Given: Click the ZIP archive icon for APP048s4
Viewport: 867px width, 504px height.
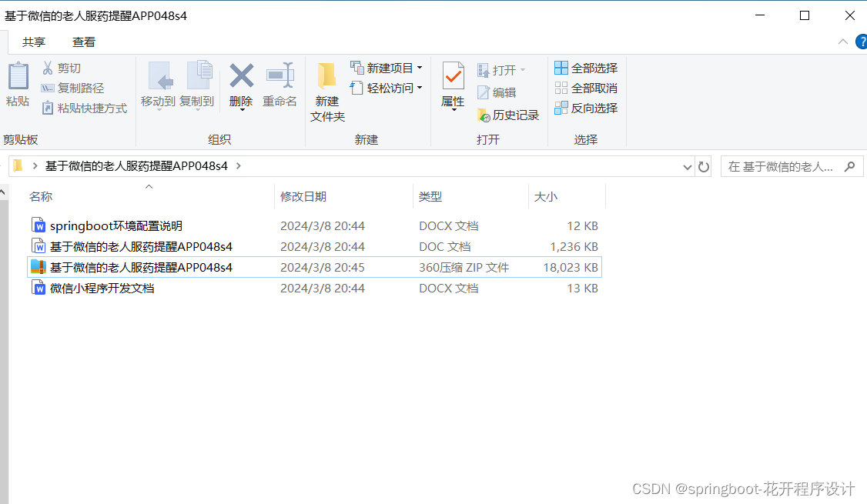Looking at the screenshot, I should point(38,267).
